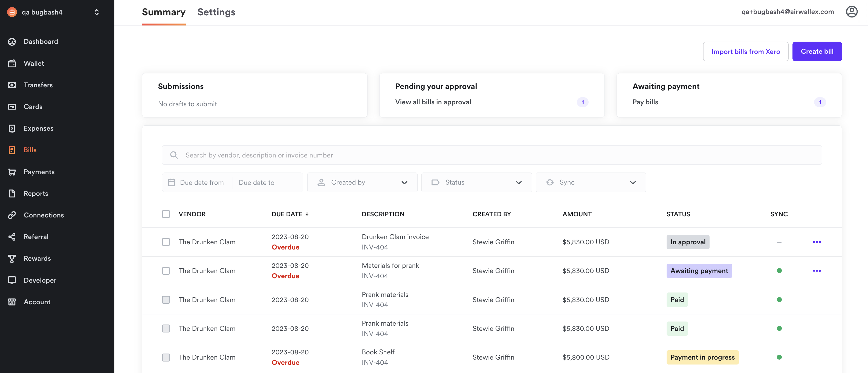Click the Create bill button
868x373 pixels.
[x=817, y=51]
